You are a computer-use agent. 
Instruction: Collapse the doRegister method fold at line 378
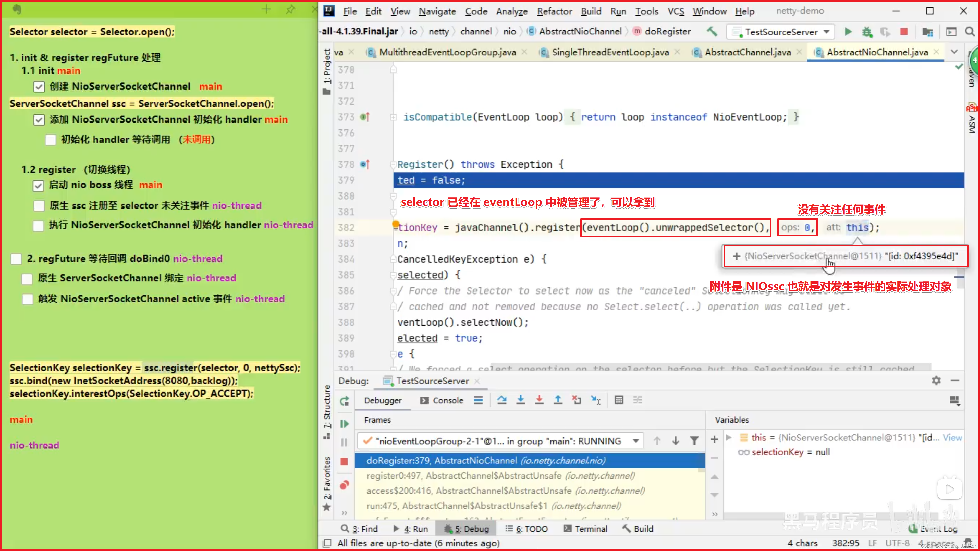(x=393, y=165)
